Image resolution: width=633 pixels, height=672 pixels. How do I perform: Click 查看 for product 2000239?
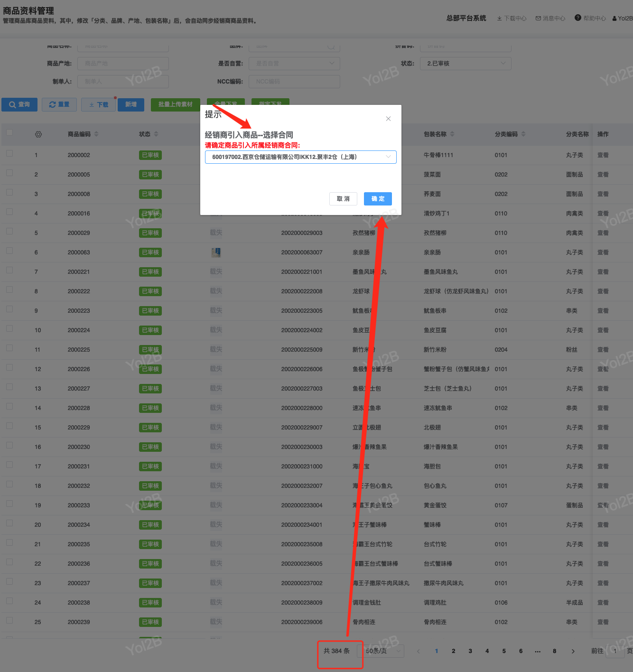(603, 622)
